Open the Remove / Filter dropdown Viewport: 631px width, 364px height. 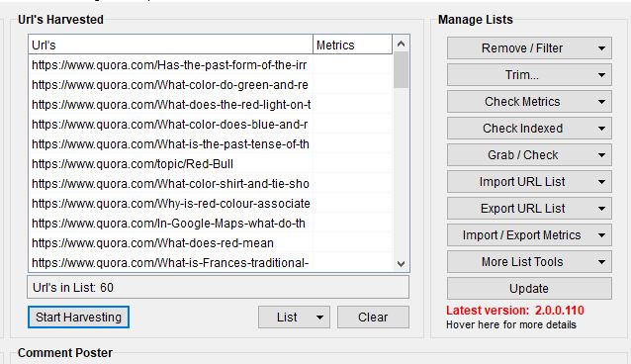[x=529, y=48]
